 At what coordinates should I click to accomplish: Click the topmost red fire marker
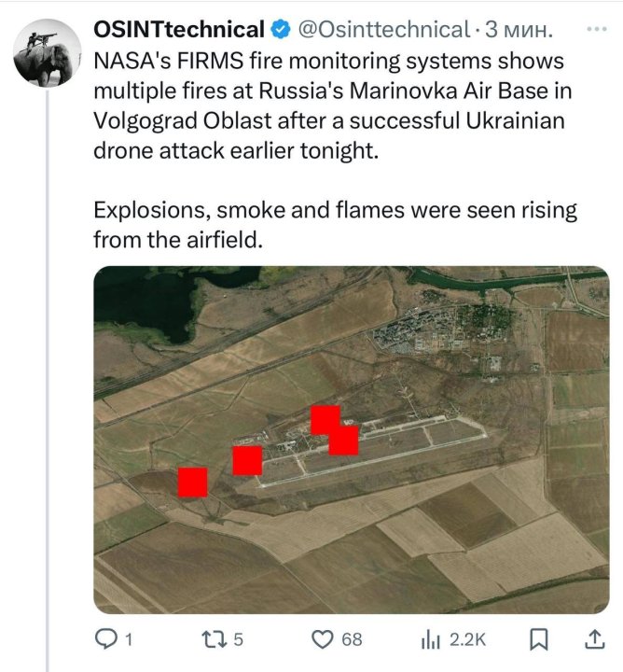[325, 420]
